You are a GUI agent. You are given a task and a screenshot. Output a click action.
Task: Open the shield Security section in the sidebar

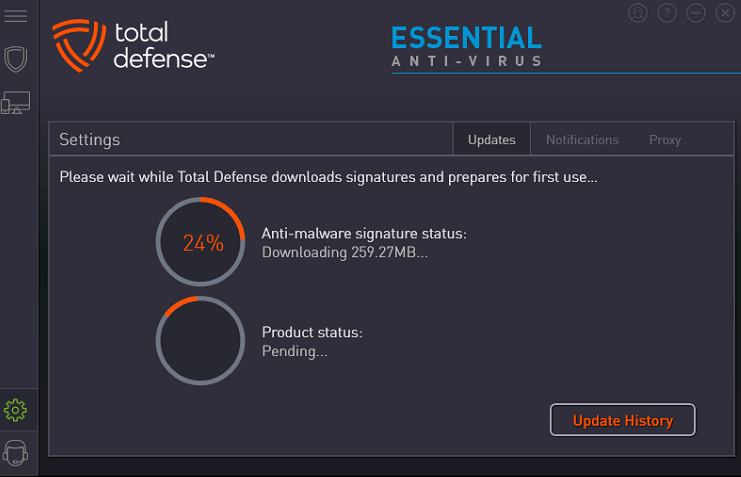[16, 59]
